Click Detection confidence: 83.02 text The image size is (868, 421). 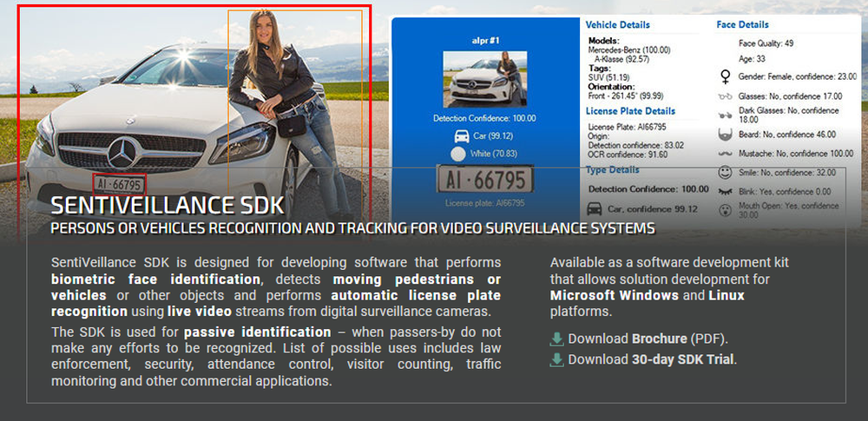[635, 145]
